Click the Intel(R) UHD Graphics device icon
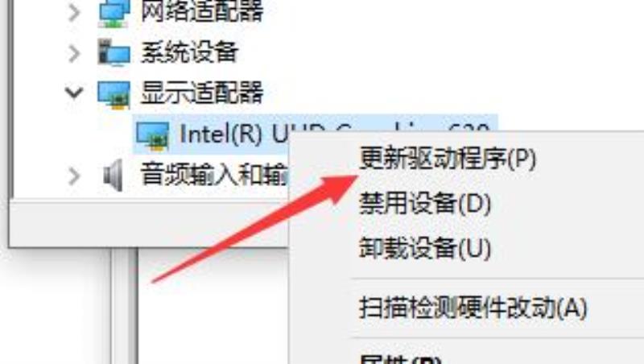Screen dimensions: 644x364 click(153, 135)
